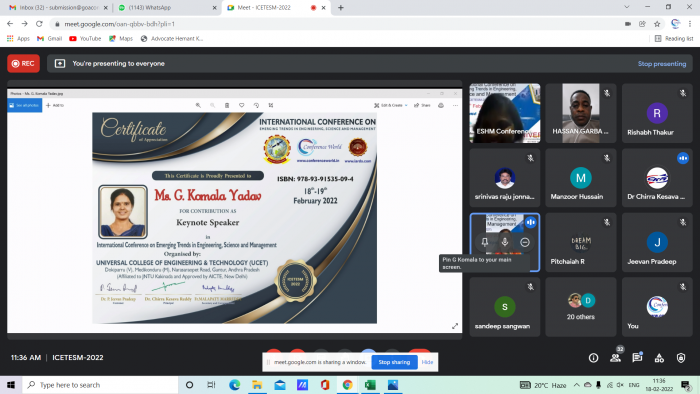Click Stop presenting link
The height and width of the screenshot is (394, 700).
(662, 64)
